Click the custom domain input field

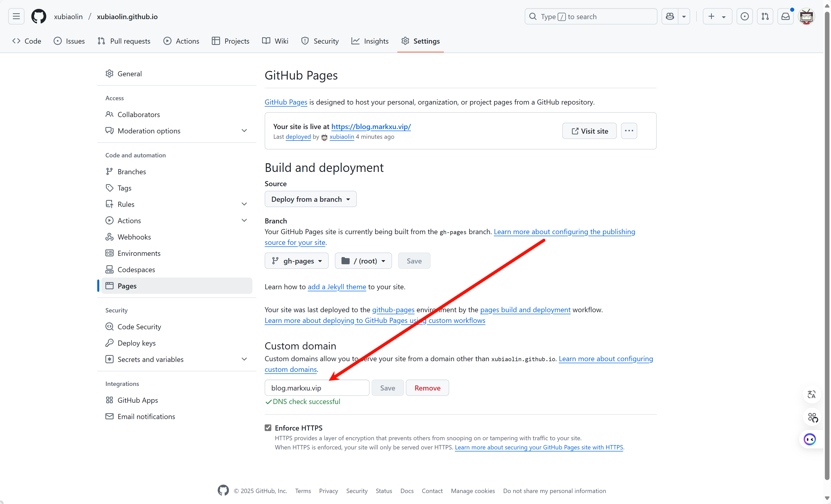tap(317, 388)
